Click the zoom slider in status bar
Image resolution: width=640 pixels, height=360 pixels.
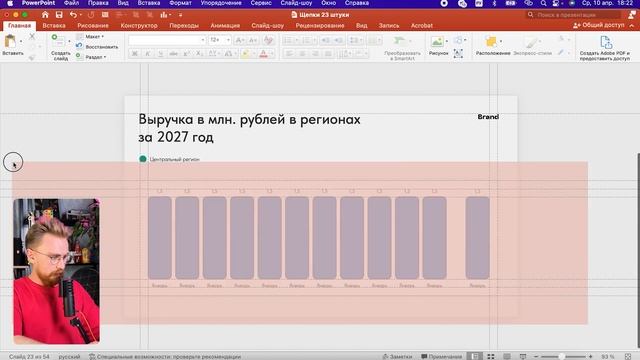click(x=563, y=356)
